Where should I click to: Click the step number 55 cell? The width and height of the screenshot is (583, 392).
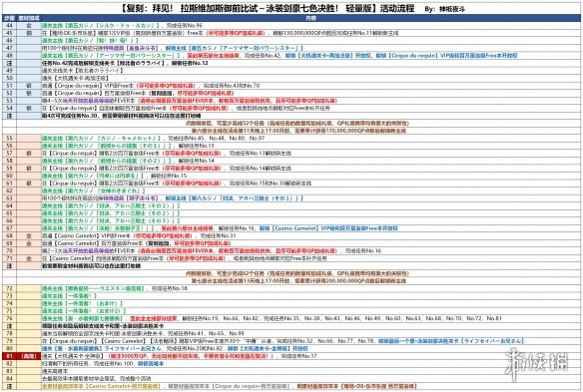click(x=9, y=139)
